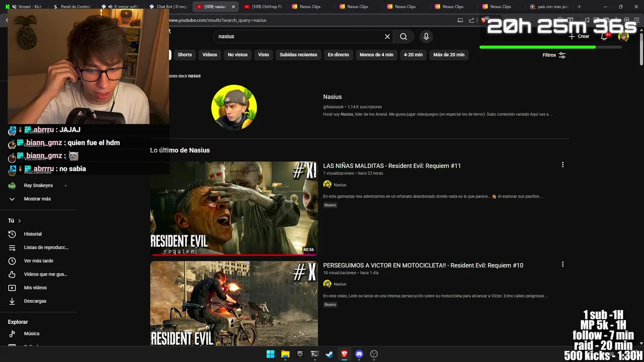Open Filtros search filters
Screen dimensions: 644x362
pos(554,55)
